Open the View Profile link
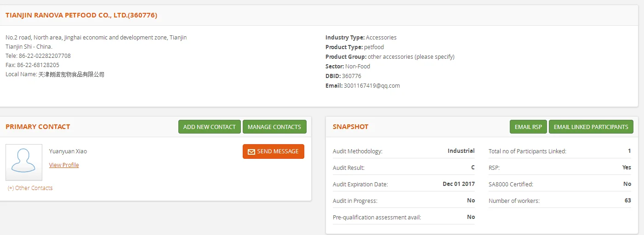 pos(64,165)
